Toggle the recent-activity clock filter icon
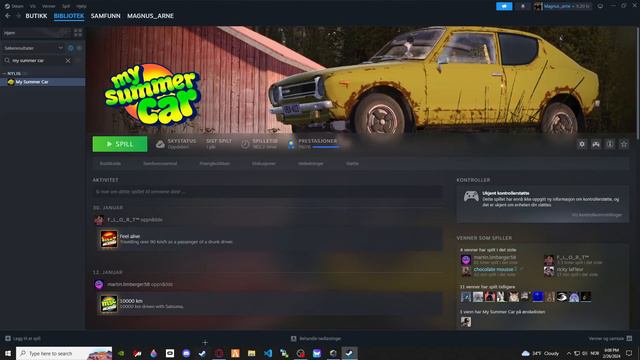Image resolution: width=640 pixels, height=360 pixels. [71, 48]
